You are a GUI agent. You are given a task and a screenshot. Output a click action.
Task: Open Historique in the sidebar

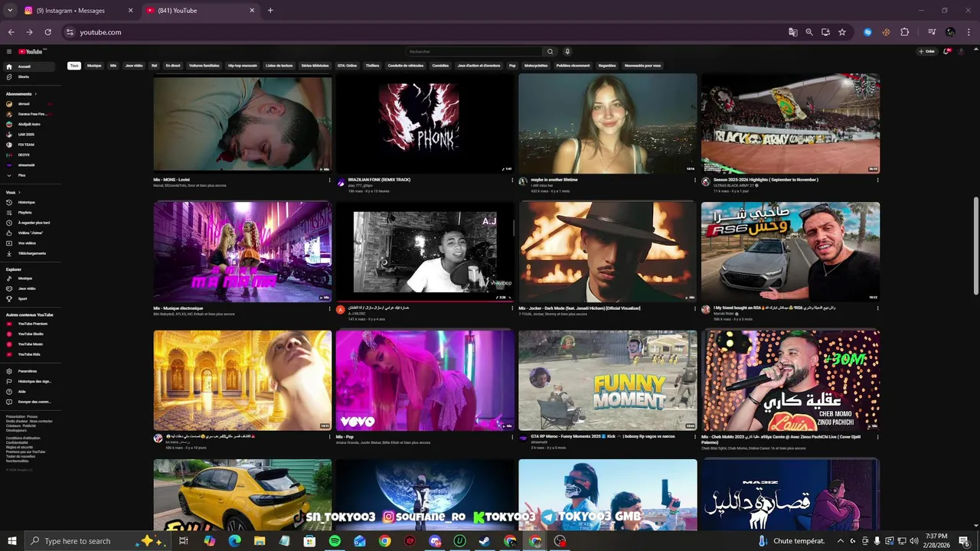pyautogui.click(x=29, y=202)
